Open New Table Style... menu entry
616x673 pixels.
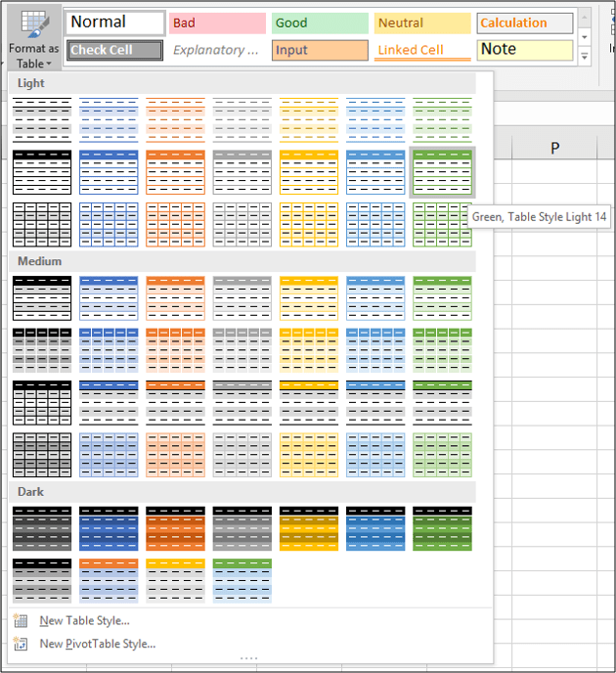[x=84, y=621]
